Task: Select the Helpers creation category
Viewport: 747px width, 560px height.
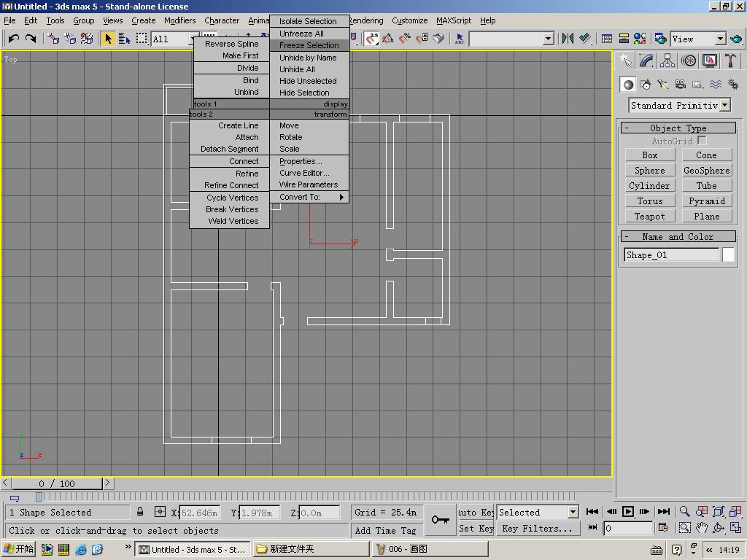Action: (x=697, y=85)
